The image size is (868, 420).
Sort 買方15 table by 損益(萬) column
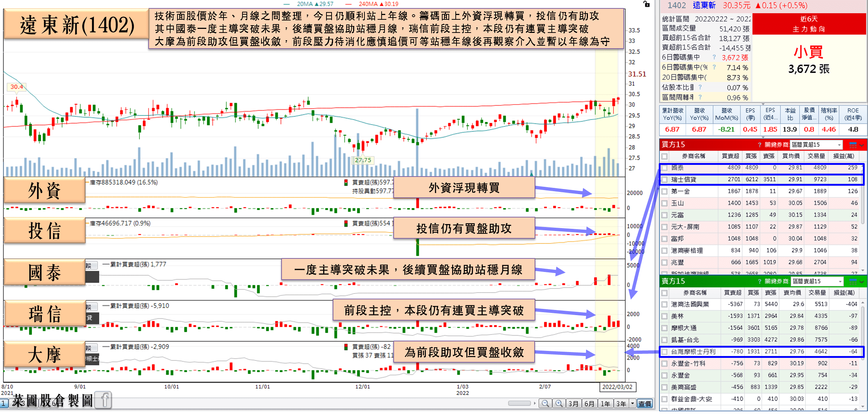[x=844, y=156]
